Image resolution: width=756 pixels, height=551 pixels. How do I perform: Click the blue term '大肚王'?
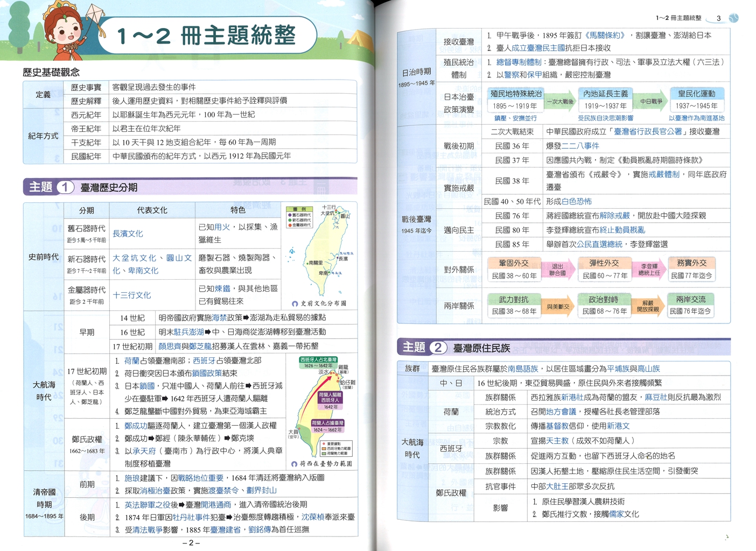point(557,486)
